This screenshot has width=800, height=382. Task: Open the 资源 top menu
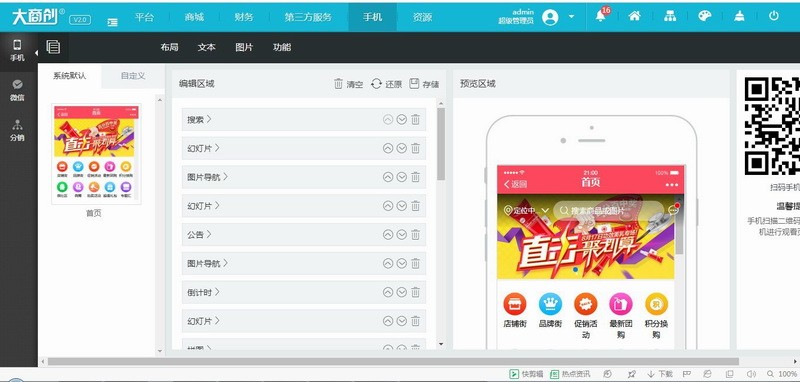click(422, 17)
